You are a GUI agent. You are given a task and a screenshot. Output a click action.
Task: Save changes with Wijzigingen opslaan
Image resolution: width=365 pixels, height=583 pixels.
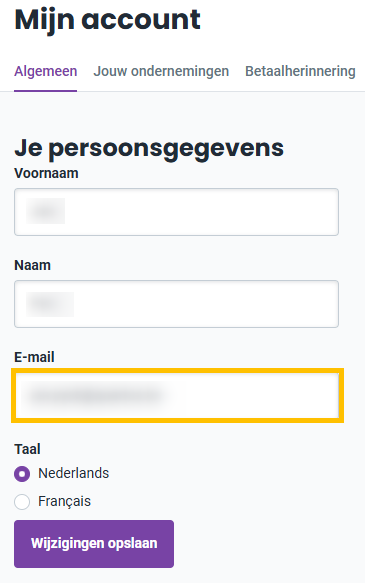click(94, 544)
